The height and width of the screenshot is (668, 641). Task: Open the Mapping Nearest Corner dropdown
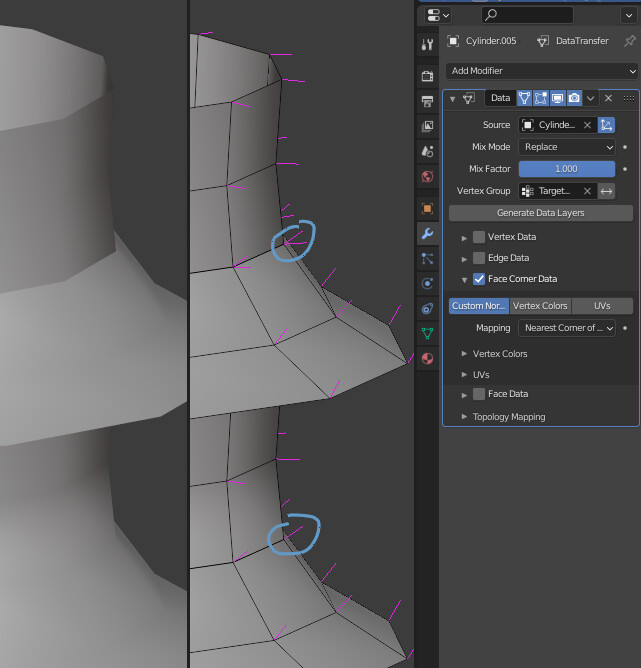566,328
